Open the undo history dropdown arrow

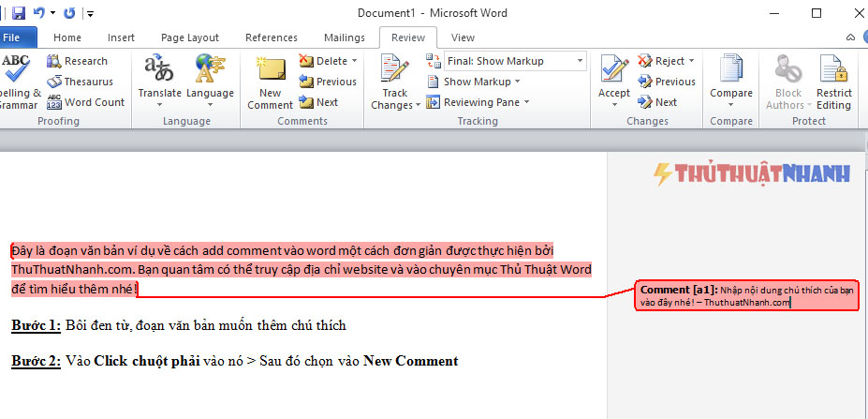pos(52,13)
